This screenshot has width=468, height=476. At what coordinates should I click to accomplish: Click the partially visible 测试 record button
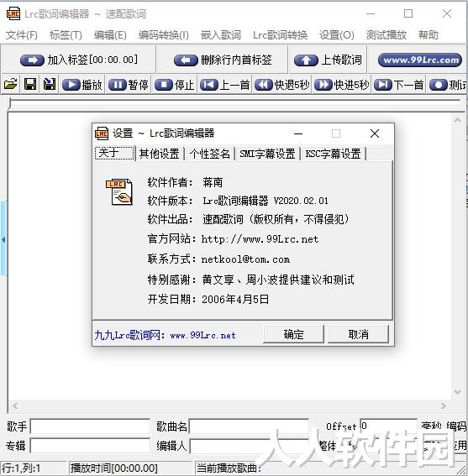[x=447, y=85]
